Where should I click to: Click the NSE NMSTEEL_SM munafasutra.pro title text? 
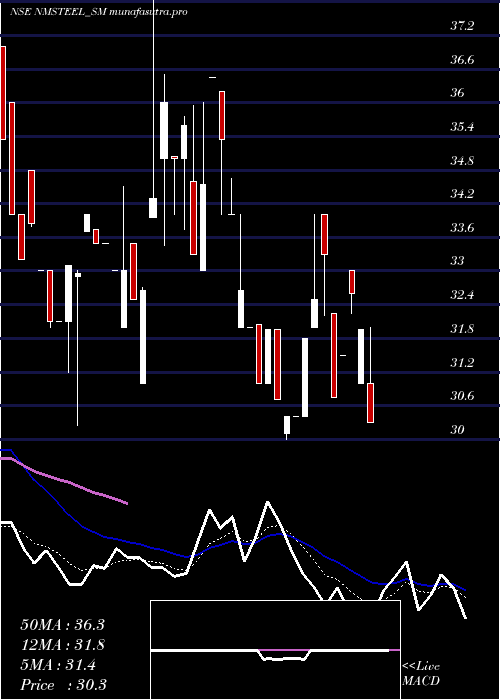(x=99, y=12)
